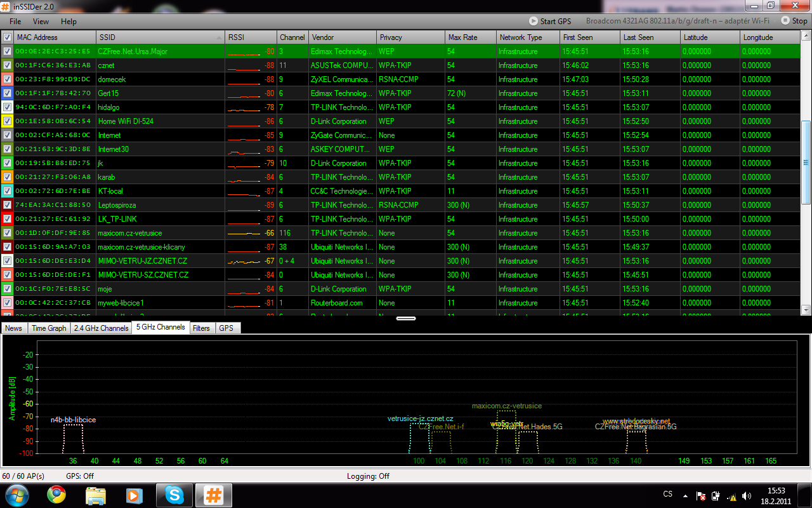Toggle the select-all checkbox in table header

[7, 37]
